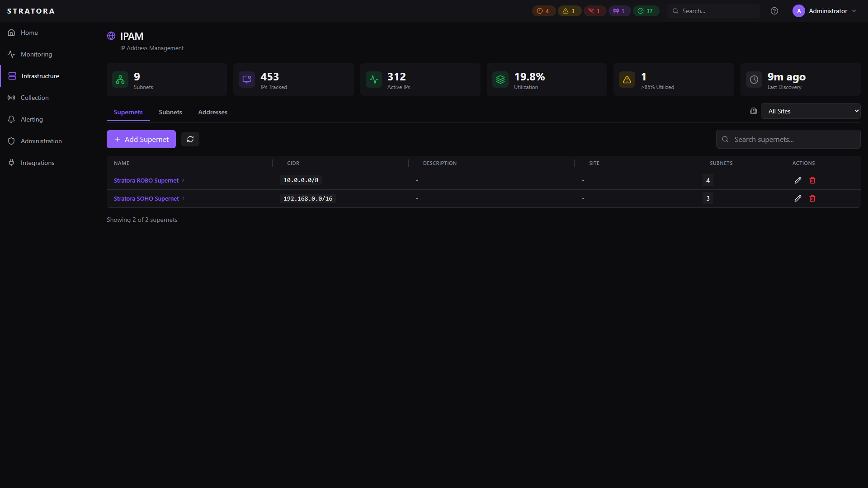Click the purple status badge showing 1
This screenshot has height=488, width=868.
point(619,11)
